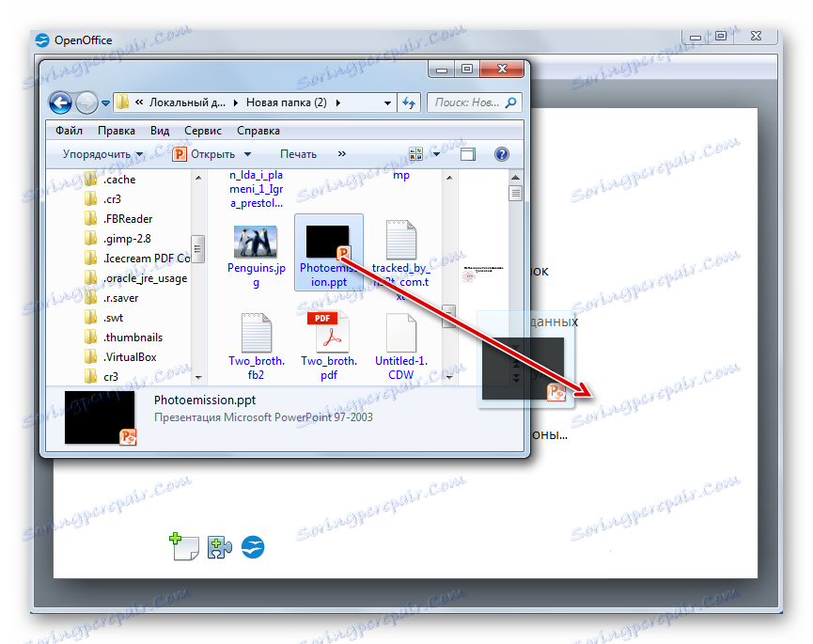813x644 pixels.
Task: Select the Two_broth.fb2 file icon
Action: (257, 333)
